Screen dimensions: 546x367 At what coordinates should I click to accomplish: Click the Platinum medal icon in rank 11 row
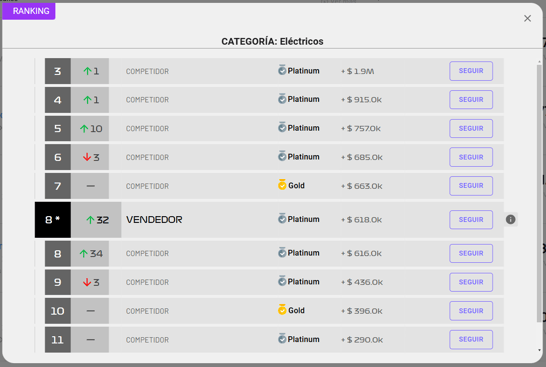[282, 339]
